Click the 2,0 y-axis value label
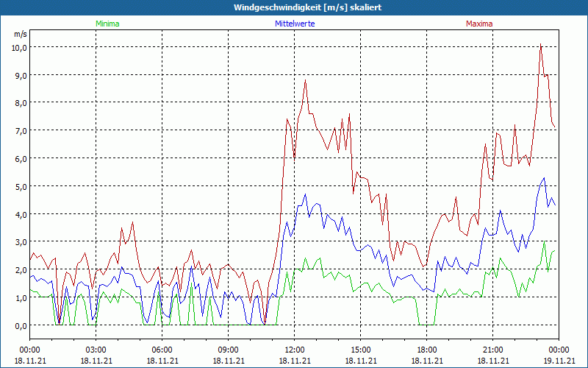588x368 pixels. click(x=21, y=269)
